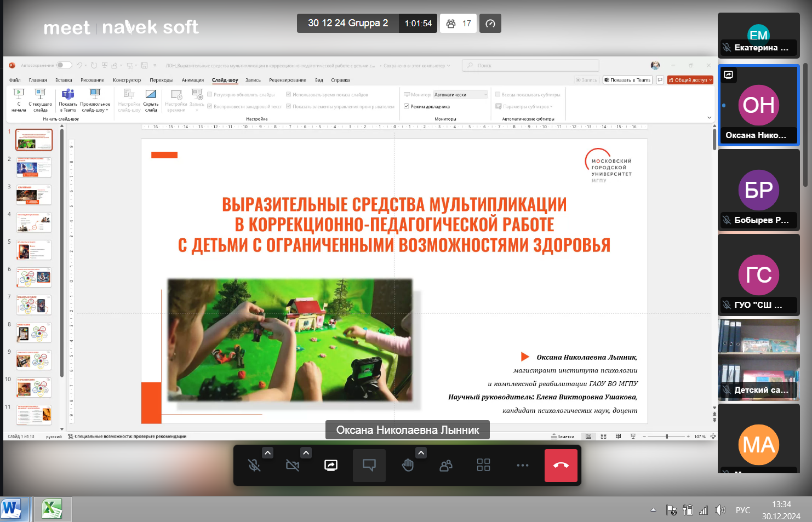Click the Word icon in taskbar
Image resolution: width=812 pixels, height=522 pixels.
(x=12, y=509)
